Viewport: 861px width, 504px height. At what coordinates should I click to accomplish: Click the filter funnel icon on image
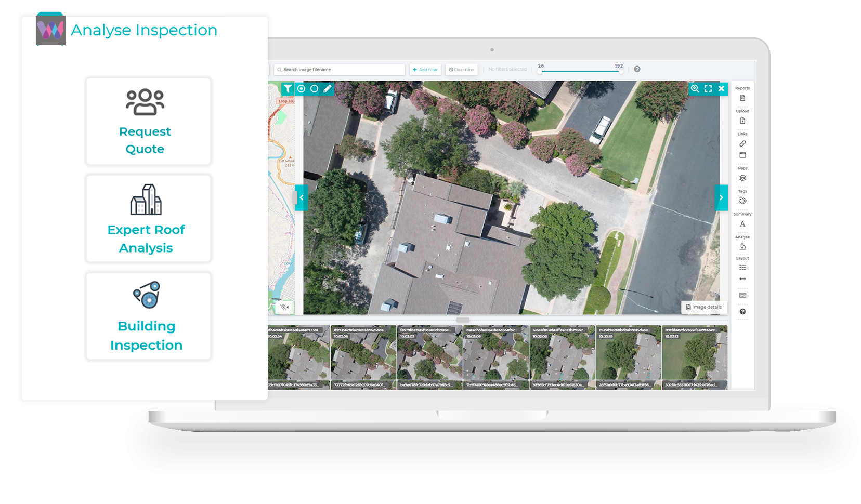(288, 89)
